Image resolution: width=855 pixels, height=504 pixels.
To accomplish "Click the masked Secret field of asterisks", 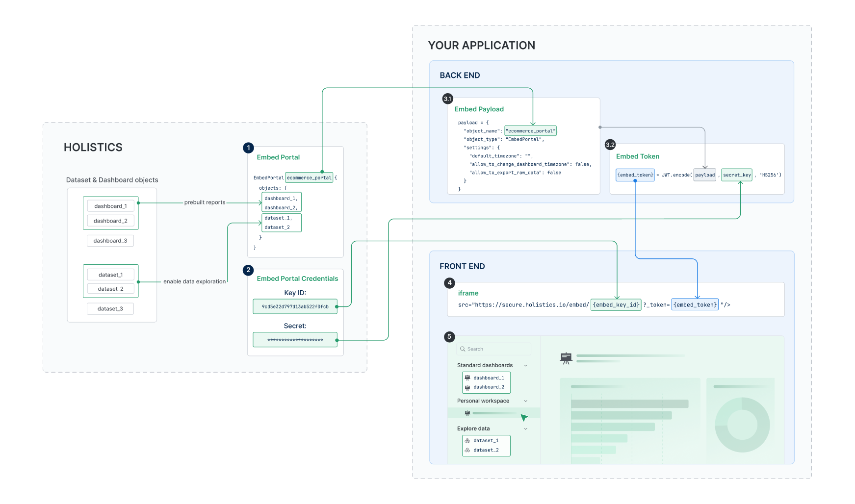I will pyautogui.click(x=295, y=340).
